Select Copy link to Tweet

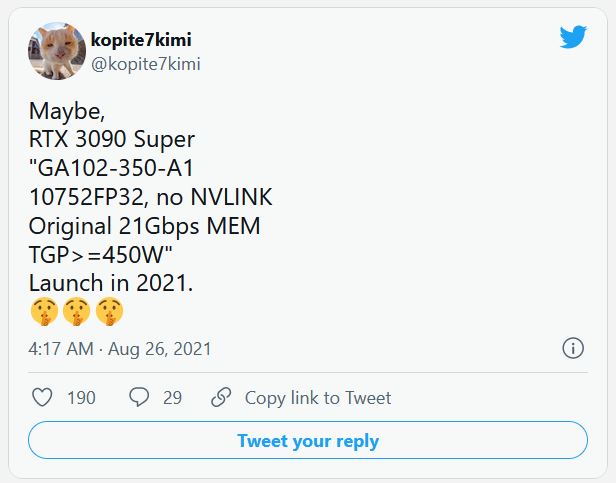[318, 398]
